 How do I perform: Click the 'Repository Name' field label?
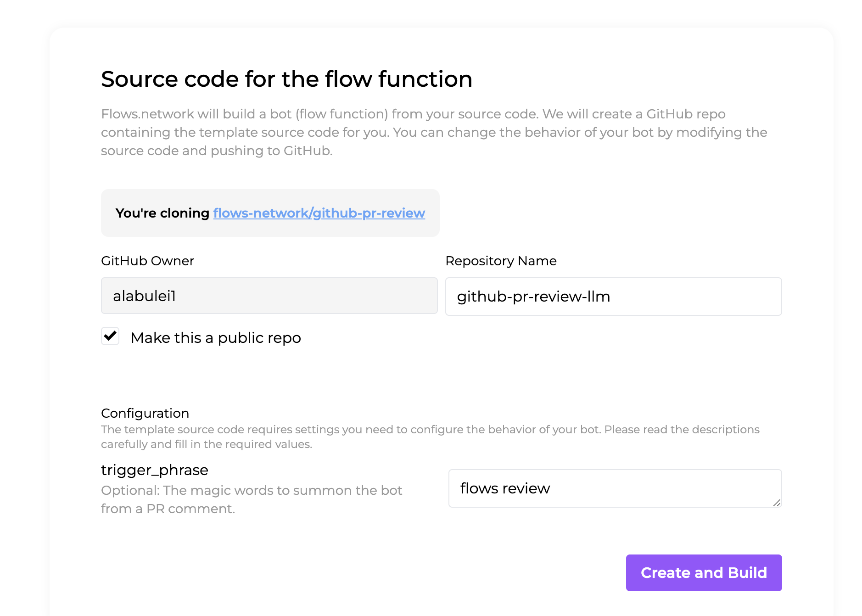501,261
